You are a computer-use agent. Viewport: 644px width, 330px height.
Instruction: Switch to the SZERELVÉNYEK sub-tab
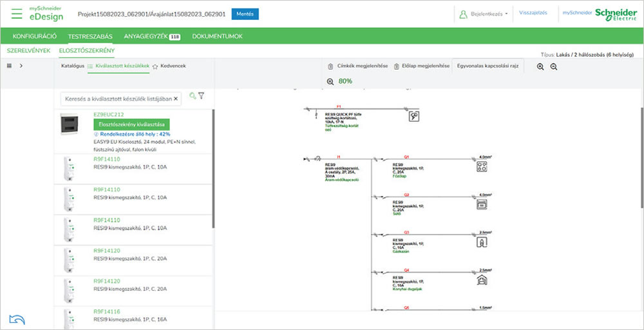pyautogui.click(x=29, y=50)
